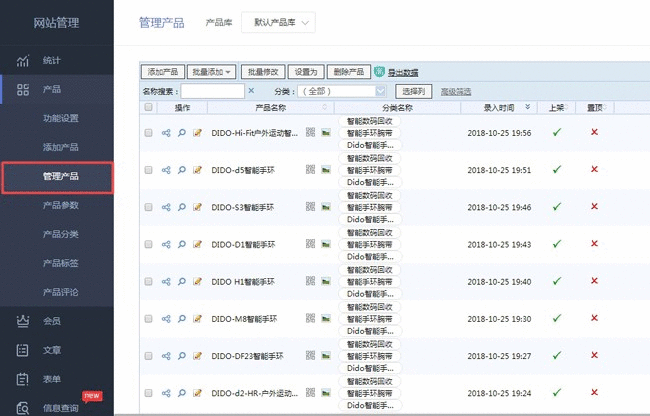Click the 添加产品 button in toolbar
650x416 pixels.
[x=162, y=72]
